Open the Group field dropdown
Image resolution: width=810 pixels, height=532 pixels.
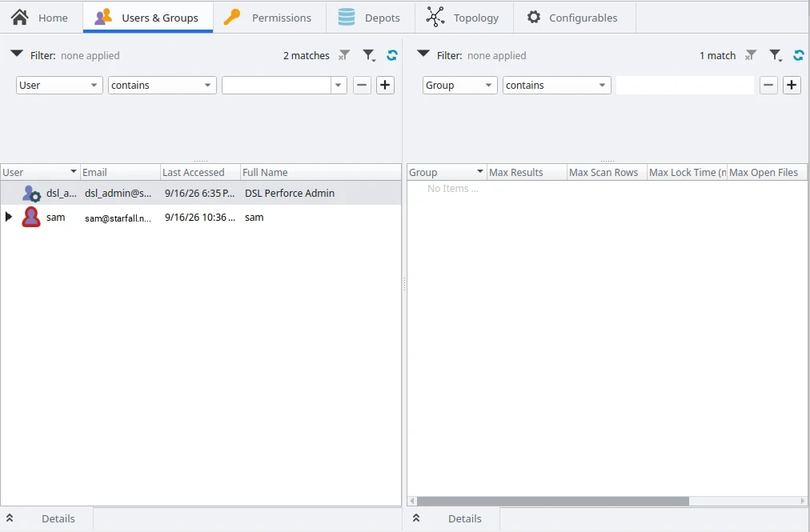(x=459, y=86)
